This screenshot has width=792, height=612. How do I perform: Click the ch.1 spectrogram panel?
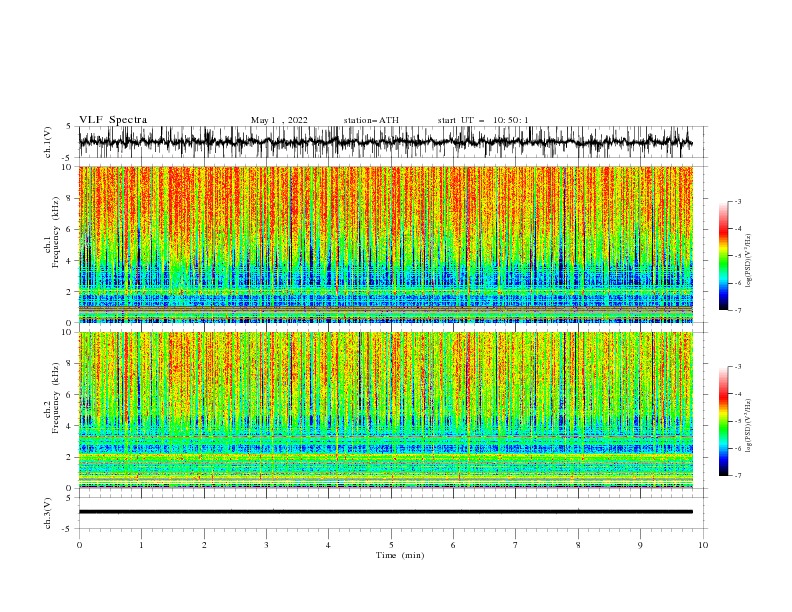pos(386,244)
